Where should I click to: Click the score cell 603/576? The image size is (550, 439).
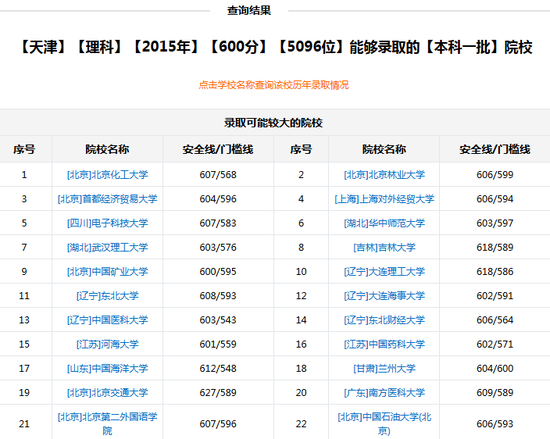click(x=218, y=247)
